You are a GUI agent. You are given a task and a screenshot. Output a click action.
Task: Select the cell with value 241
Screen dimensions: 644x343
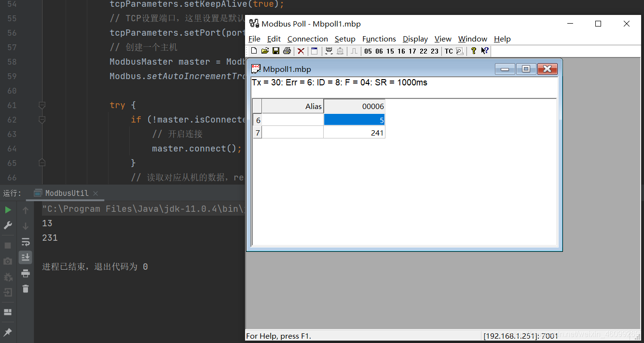(354, 133)
